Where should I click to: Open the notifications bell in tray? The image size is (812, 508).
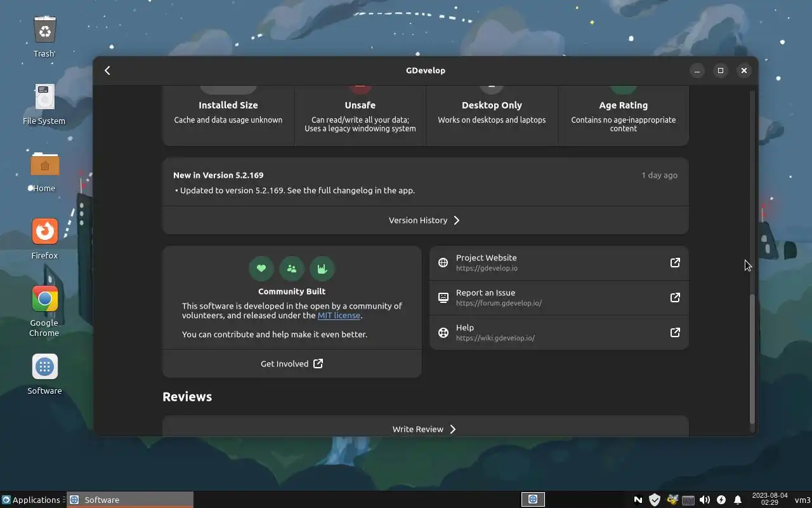tap(738, 500)
